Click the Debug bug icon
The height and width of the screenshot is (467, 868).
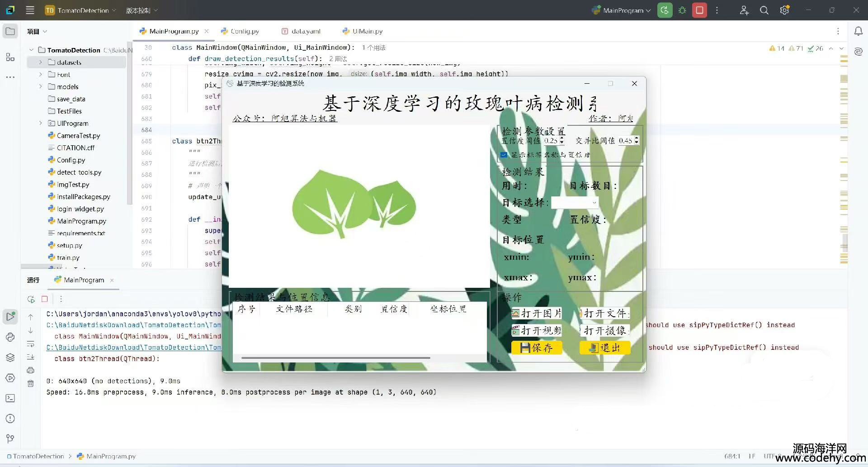[x=682, y=10]
